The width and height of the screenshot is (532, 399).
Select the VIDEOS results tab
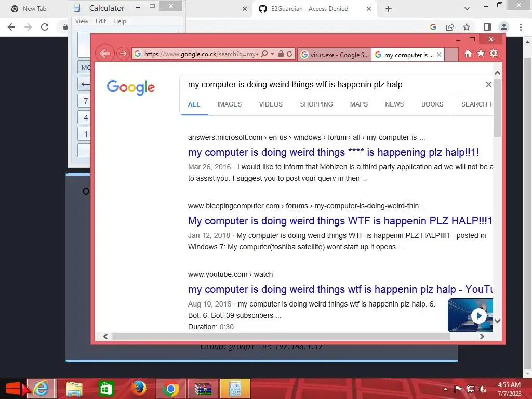271,104
